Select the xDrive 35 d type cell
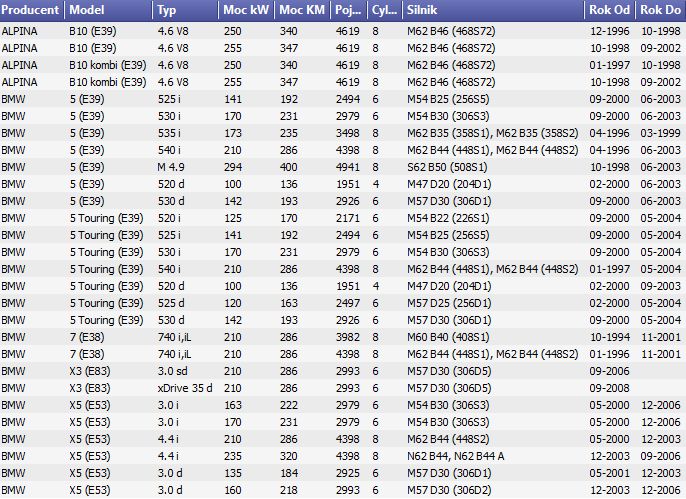Viewport: 686px width, 499px height. pyautogui.click(x=185, y=388)
